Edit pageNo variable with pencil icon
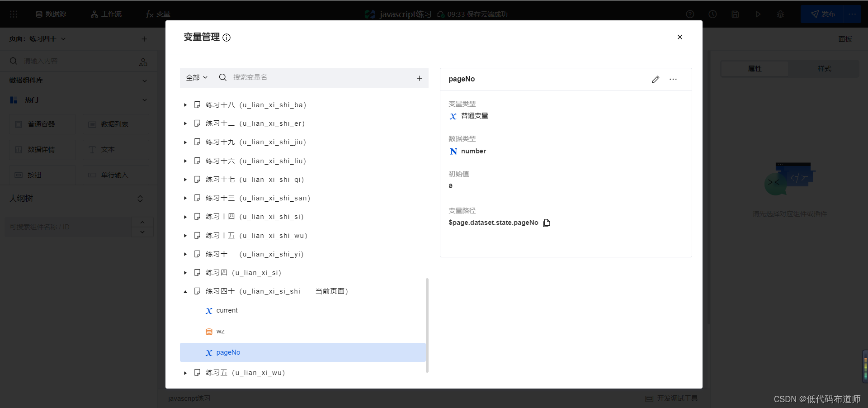This screenshot has height=408, width=868. (656, 79)
